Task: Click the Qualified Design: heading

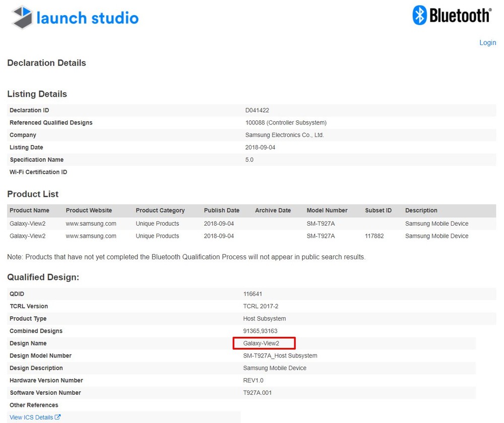Action: pyautogui.click(x=43, y=277)
